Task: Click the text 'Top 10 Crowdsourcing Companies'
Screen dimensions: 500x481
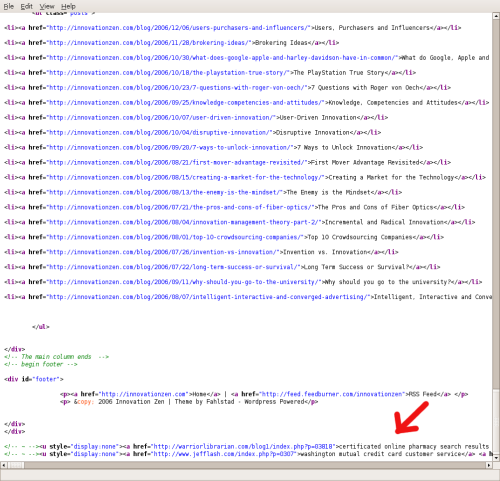Action: (x=360, y=237)
